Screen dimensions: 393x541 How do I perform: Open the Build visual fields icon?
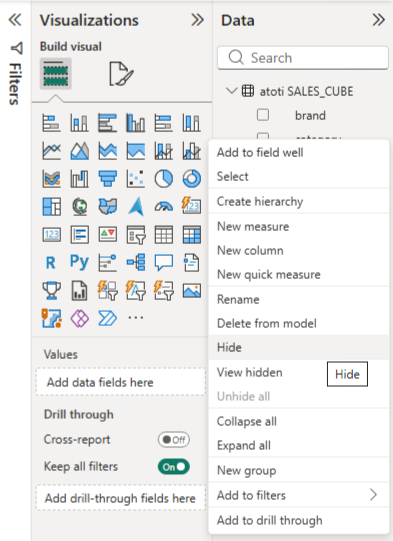pyautogui.click(x=56, y=74)
